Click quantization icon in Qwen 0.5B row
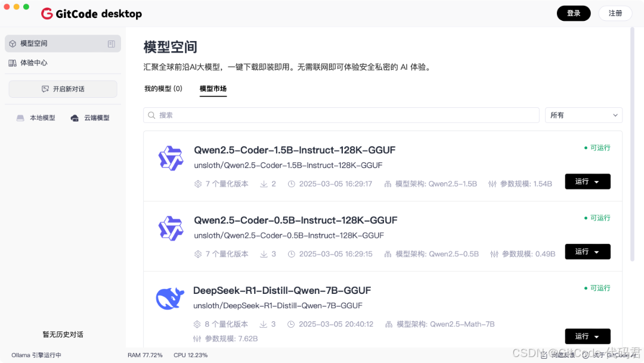Viewport: 644px width, 363px height. (x=198, y=254)
